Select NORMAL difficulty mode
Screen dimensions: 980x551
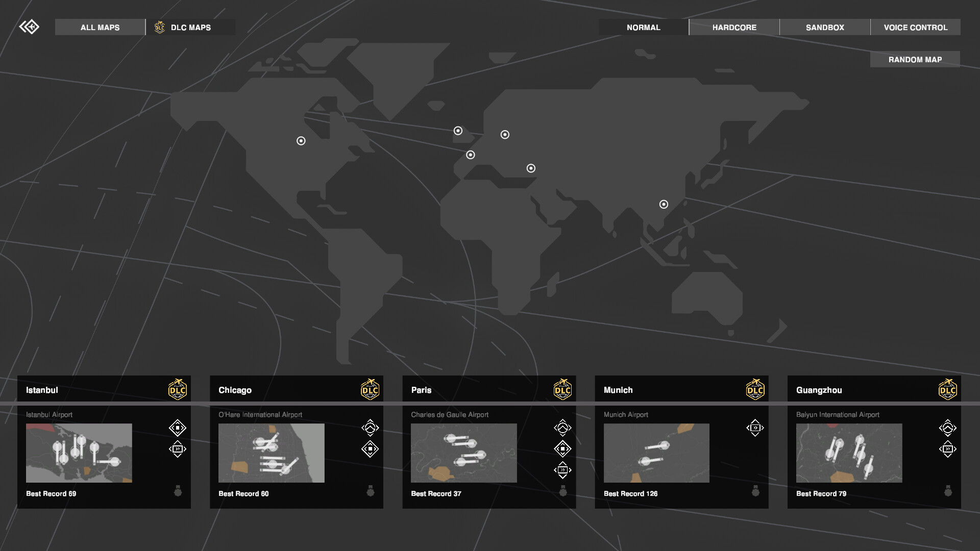(644, 27)
